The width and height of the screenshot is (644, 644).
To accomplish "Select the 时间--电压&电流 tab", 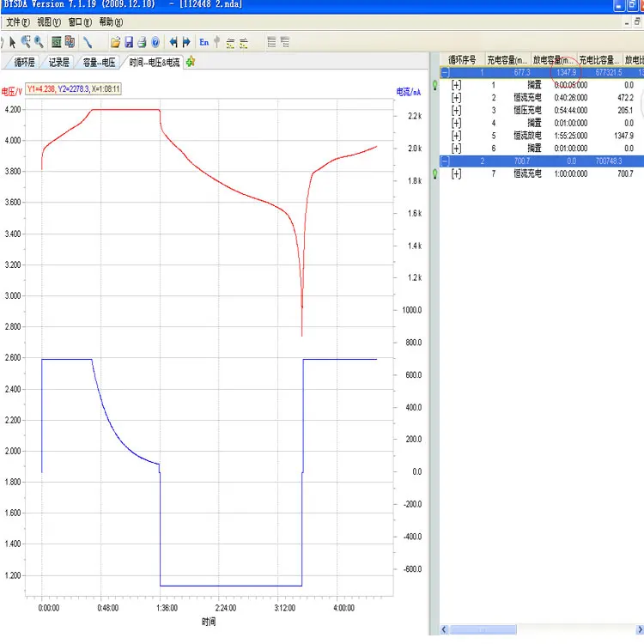I will click(154, 63).
